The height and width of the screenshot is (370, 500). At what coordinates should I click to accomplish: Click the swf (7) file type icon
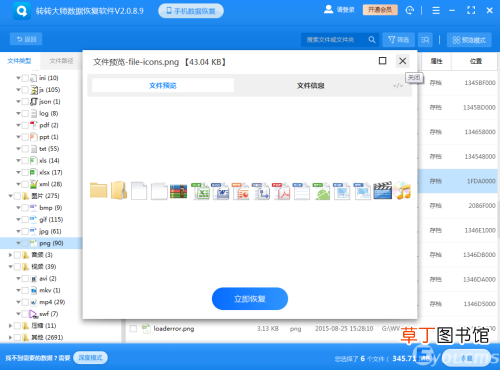tap(34, 314)
